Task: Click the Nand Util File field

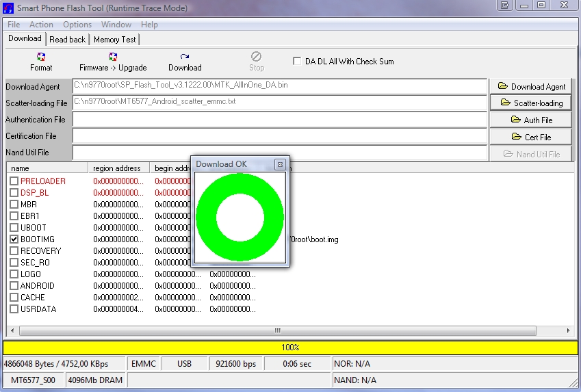Action: point(279,153)
